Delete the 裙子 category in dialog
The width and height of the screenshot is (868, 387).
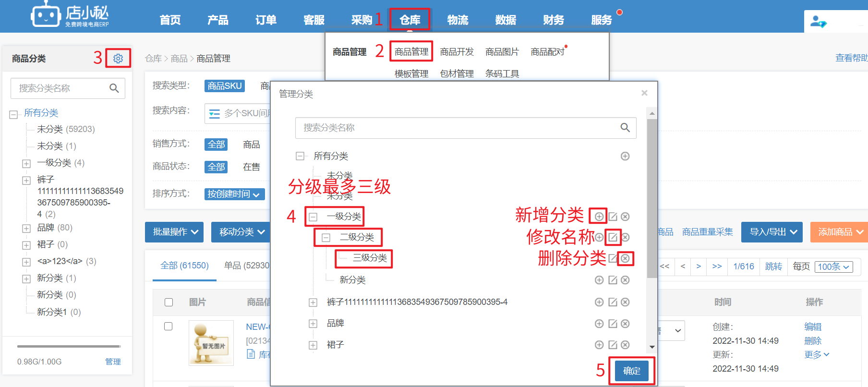point(625,345)
